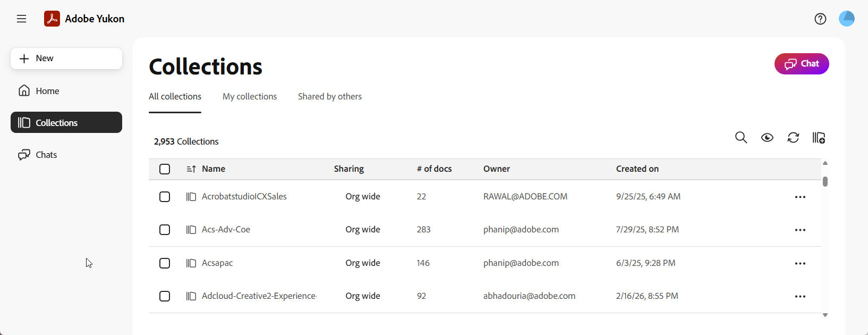Screen dimensions: 868x335
Task: Click the date 6/3/25, 9:28 PM
Action: [646, 263]
